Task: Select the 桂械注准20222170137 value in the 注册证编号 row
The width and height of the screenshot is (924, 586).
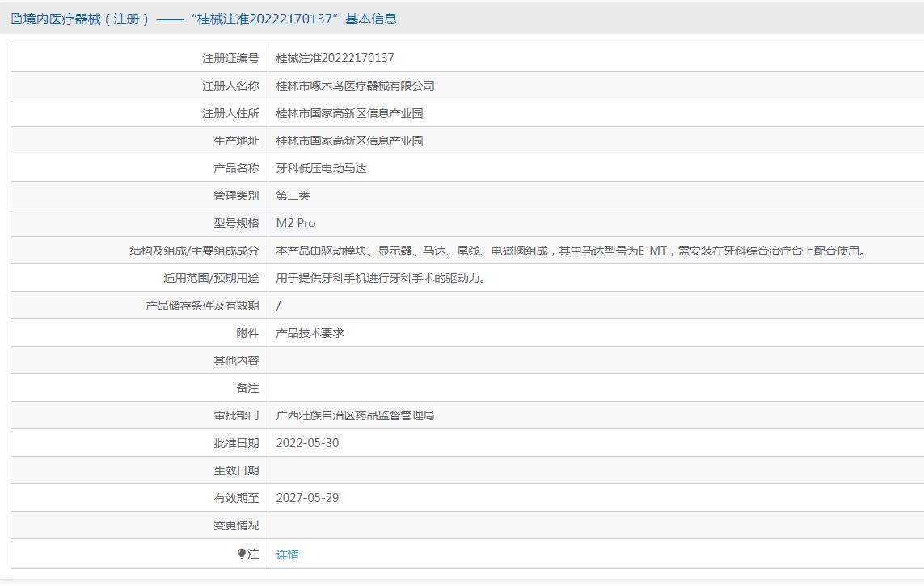Action: pos(335,58)
